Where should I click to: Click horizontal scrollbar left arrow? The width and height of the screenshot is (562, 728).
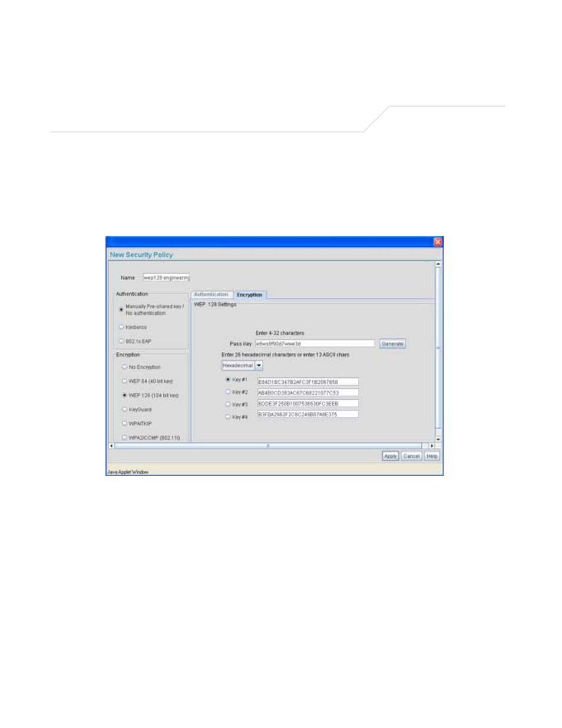click(111, 446)
